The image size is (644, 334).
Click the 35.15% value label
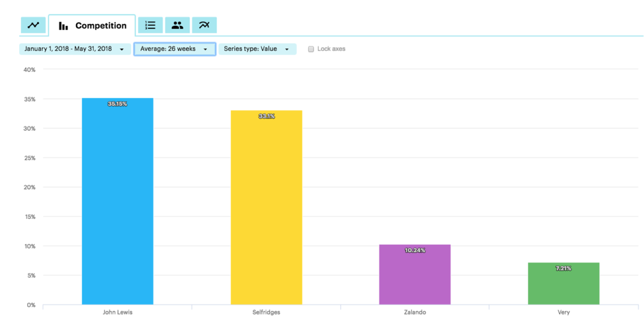[117, 104]
